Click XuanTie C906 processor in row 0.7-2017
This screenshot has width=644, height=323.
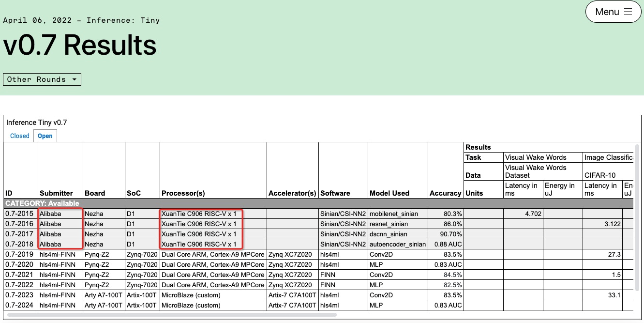(213, 234)
